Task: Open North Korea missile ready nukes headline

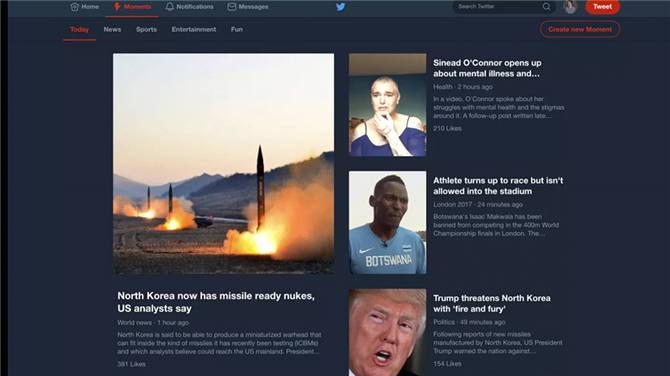Action: tap(216, 302)
